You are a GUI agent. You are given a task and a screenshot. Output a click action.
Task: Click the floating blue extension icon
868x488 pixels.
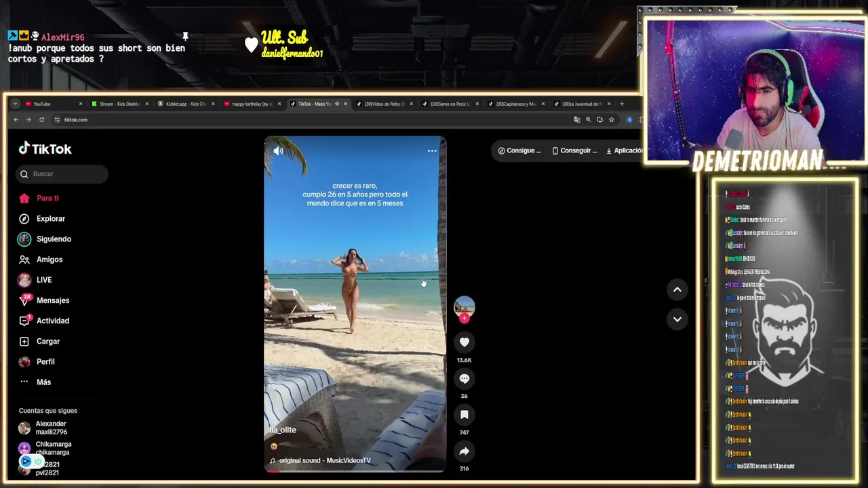[25, 462]
